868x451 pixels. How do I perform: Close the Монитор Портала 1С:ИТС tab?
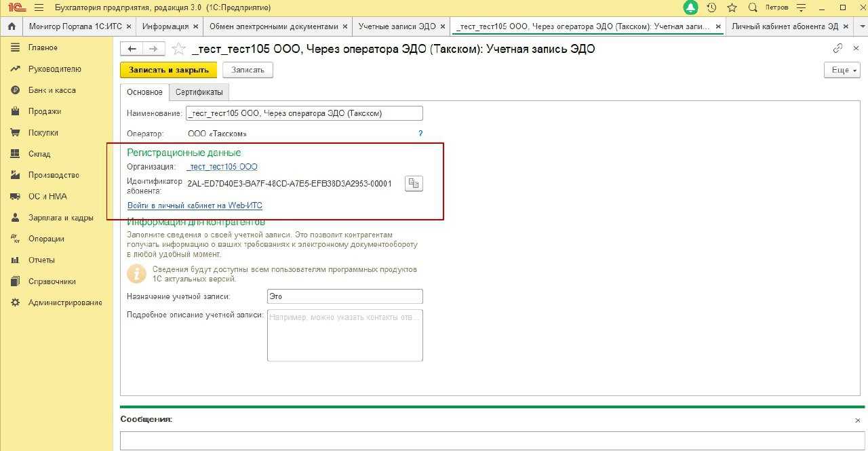point(129,26)
